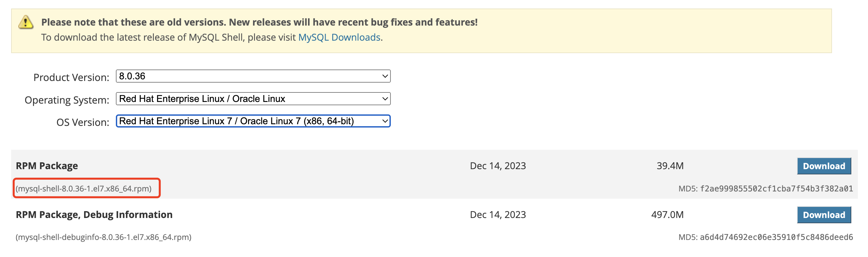This screenshot has width=868, height=257.
Task: Click the "Operating System:" label
Action: [67, 100]
